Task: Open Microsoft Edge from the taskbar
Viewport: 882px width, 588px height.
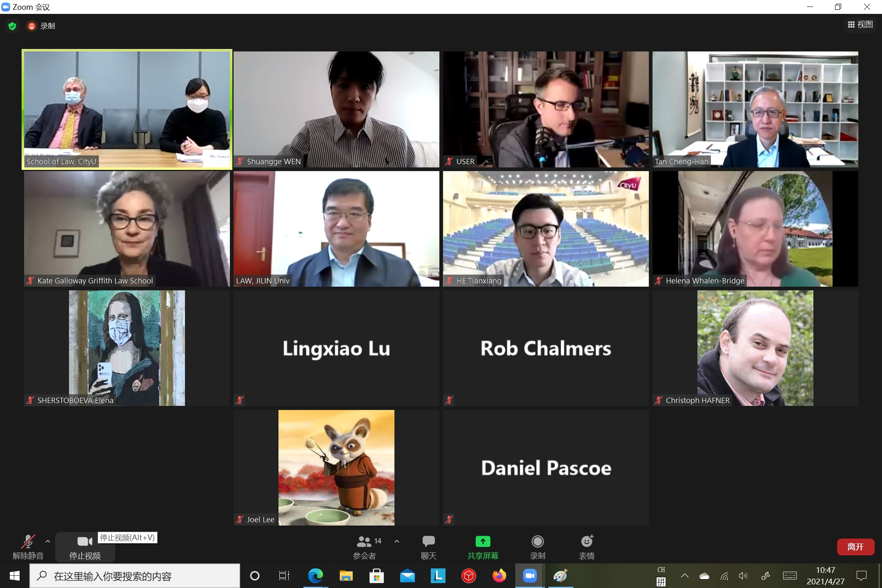Action: coord(315,576)
